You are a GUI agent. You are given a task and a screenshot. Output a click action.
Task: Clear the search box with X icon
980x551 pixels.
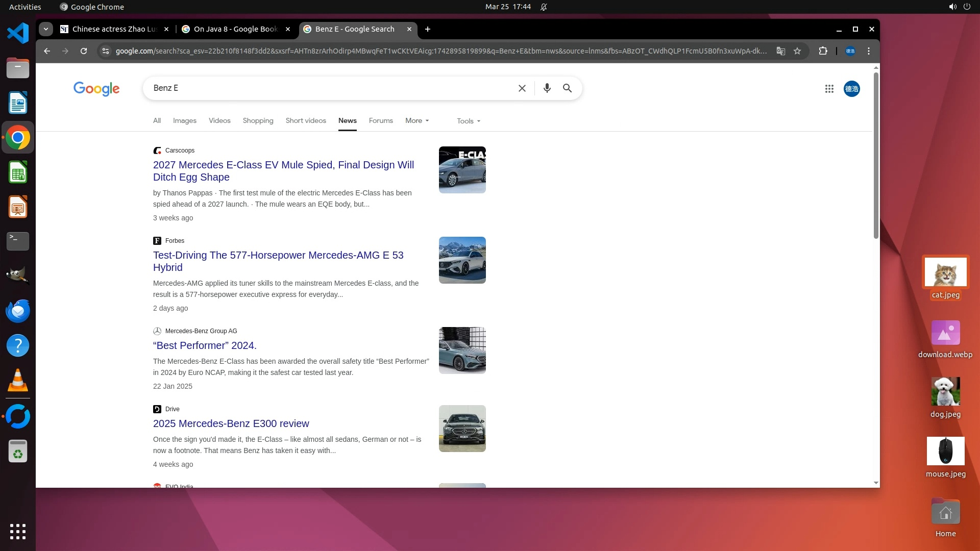522,88
